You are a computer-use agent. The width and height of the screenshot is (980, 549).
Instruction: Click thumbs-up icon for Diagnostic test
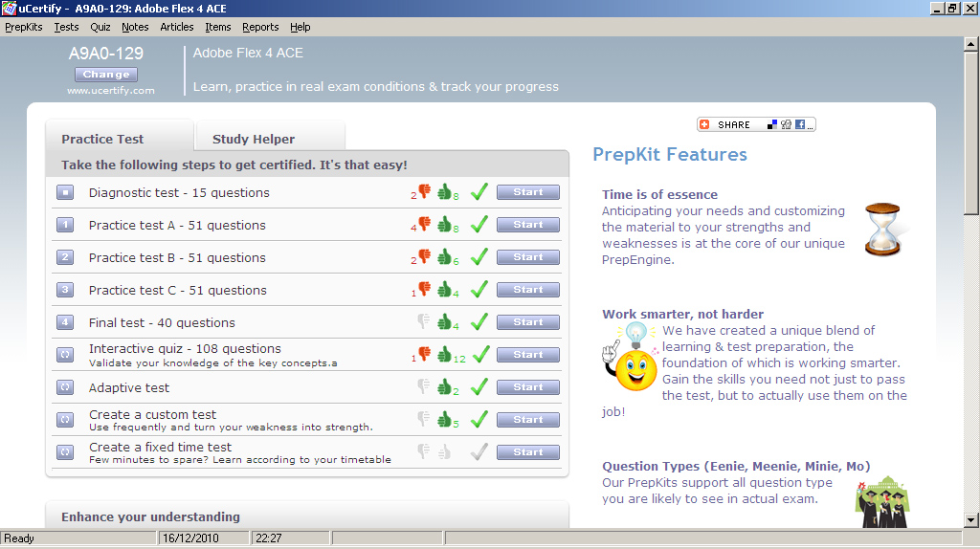pos(444,191)
